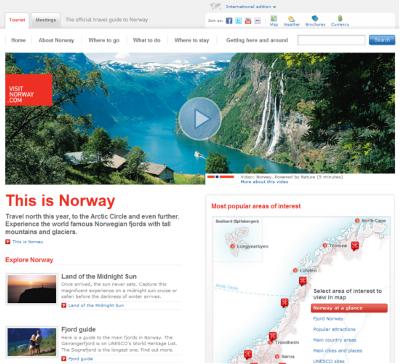Open the Fjord guide link
This screenshot has height=364, width=400.
tap(81, 359)
